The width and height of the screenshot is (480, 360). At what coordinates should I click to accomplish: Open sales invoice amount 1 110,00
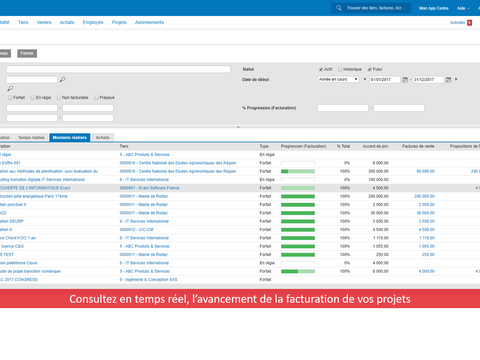pyautogui.click(x=427, y=238)
